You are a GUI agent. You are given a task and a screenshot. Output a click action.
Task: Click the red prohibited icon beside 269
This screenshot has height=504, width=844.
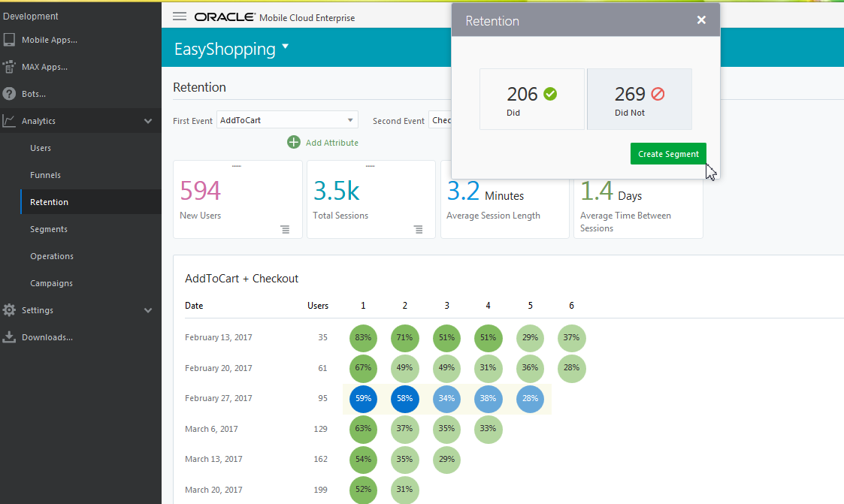[x=658, y=94]
